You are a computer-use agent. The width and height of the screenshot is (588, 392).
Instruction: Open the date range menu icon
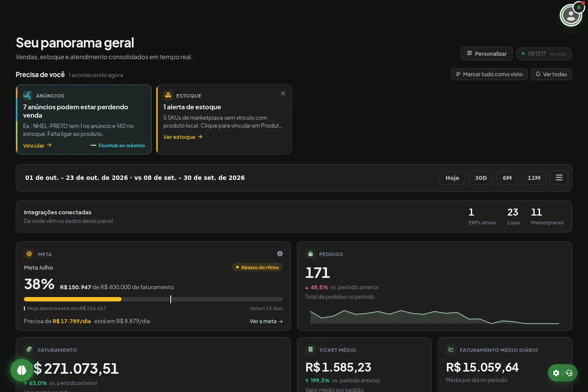click(x=559, y=178)
